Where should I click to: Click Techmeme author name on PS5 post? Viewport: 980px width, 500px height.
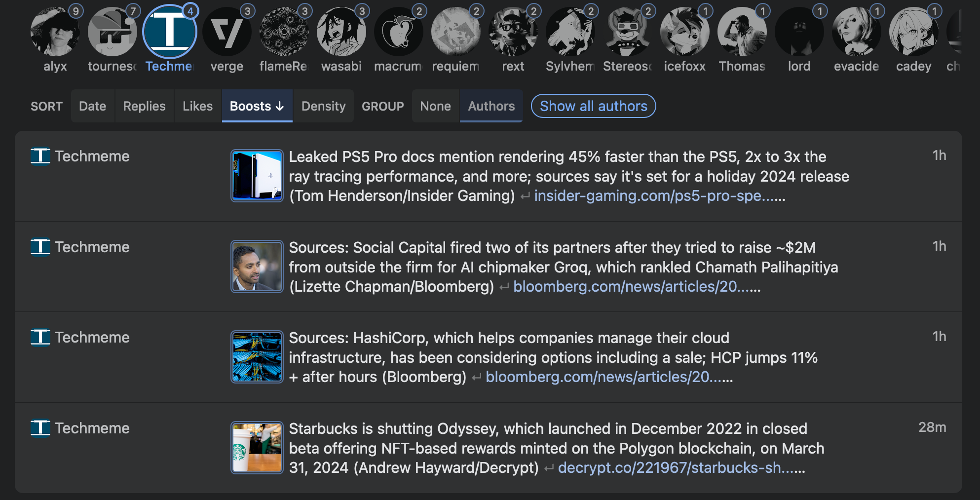[x=92, y=156]
